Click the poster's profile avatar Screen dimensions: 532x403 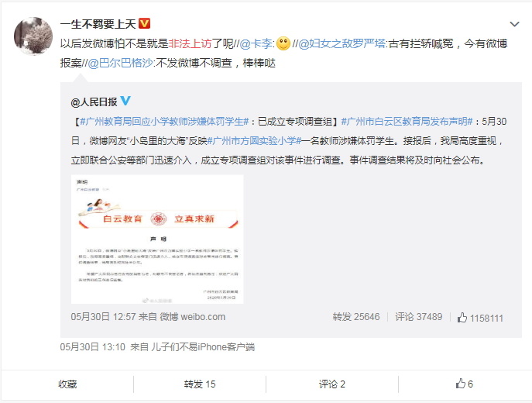[x=33, y=36]
